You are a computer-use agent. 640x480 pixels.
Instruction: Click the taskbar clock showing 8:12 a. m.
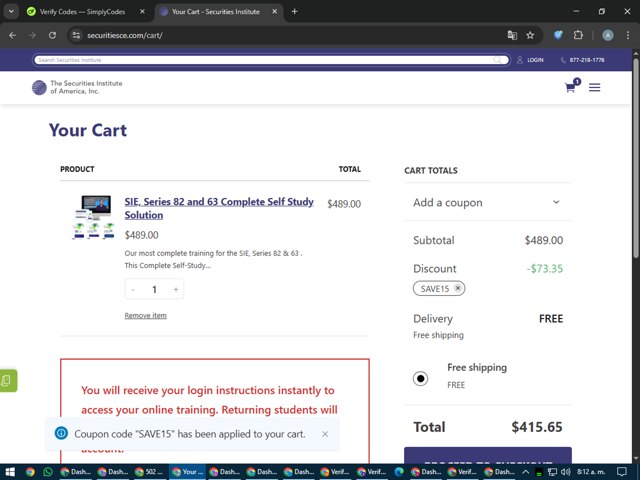coord(591,472)
